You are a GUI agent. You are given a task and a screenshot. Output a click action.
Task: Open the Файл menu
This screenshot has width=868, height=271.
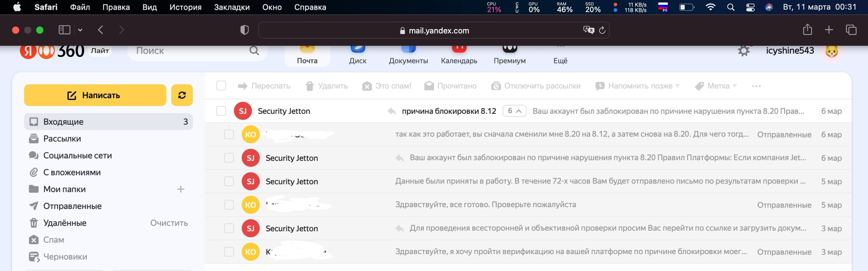(x=80, y=7)
